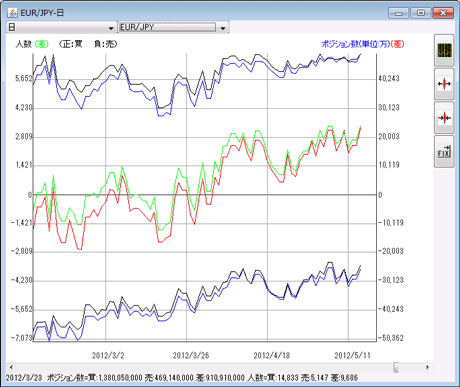The image size is (460, 387).
Task: Click the -7,073 left axis value
Action: click(x=22, y=338)
